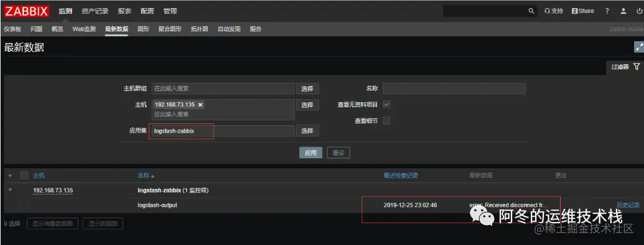
Task: Focus the 主机 search field
Action: [223, 110]
